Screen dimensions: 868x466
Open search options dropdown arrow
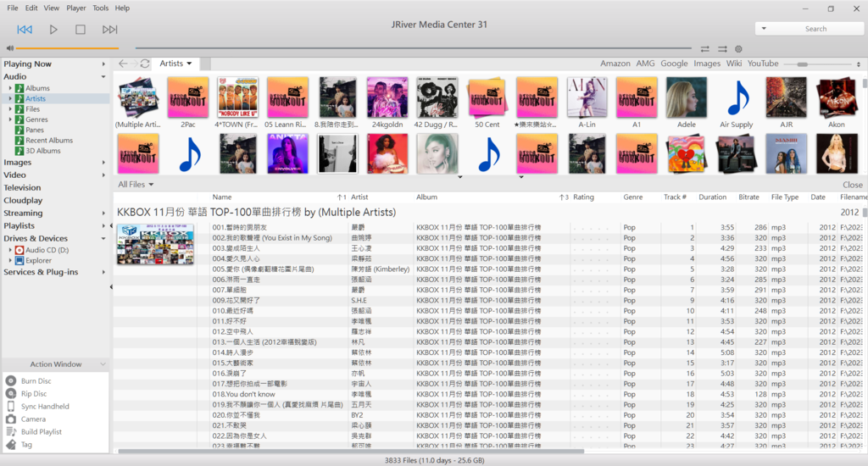coord(764,29)
